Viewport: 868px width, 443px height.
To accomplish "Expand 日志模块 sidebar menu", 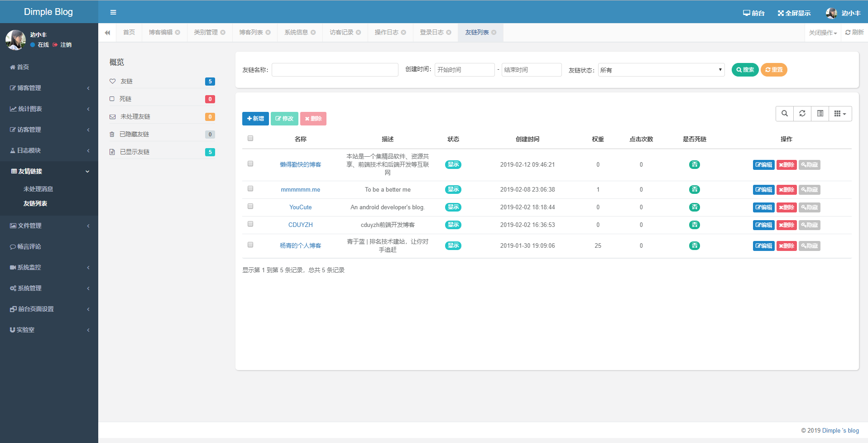I will tap(49, 150).
